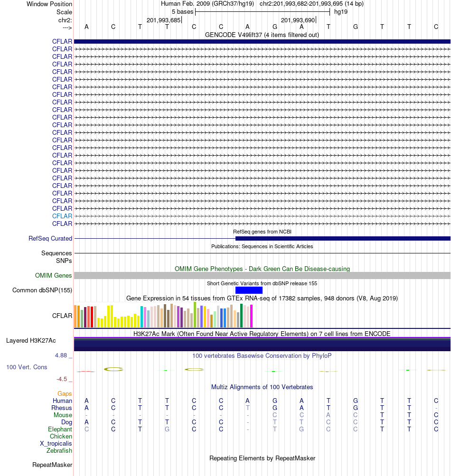Click the 'Rhesus' alignment row label
Screen dimensions: 451x476
[62, 408]
